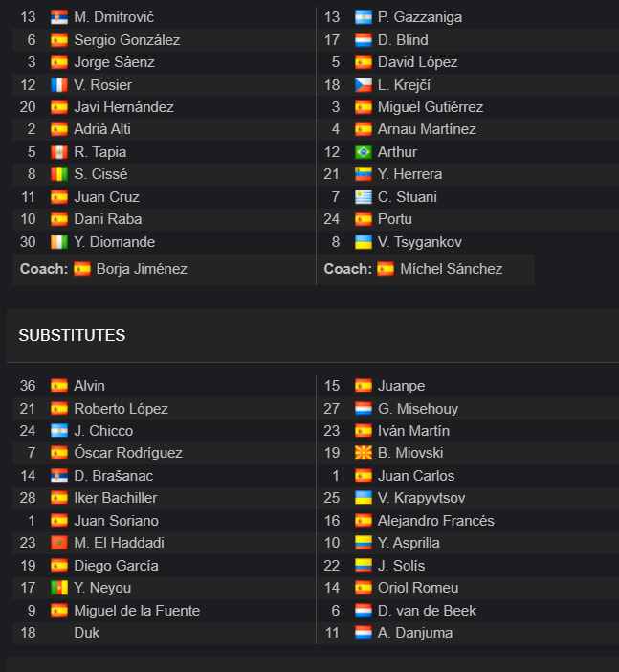Click the Cameroonian flag beside Y. Neyou

click(59, 588)
